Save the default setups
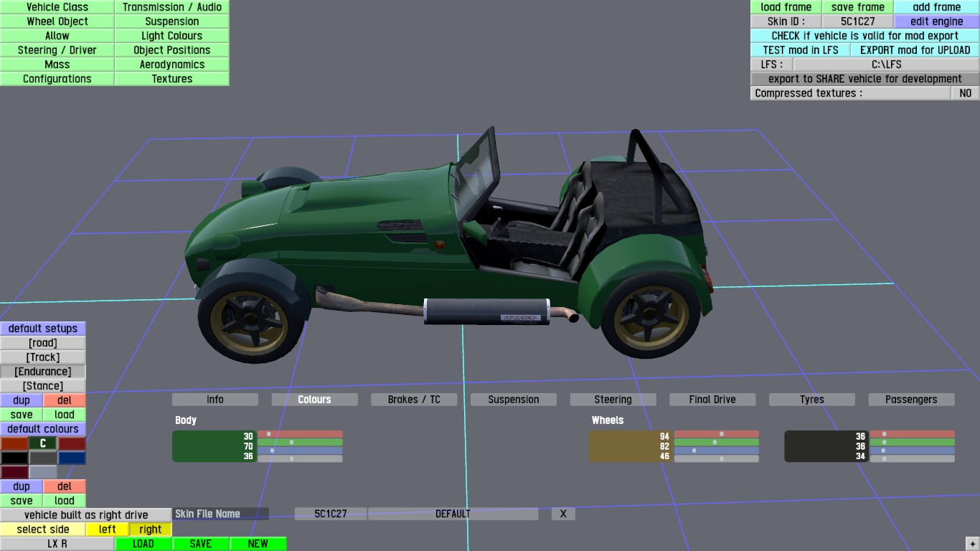The width and height of the screenshot is (980, 551). pos(22,415)
